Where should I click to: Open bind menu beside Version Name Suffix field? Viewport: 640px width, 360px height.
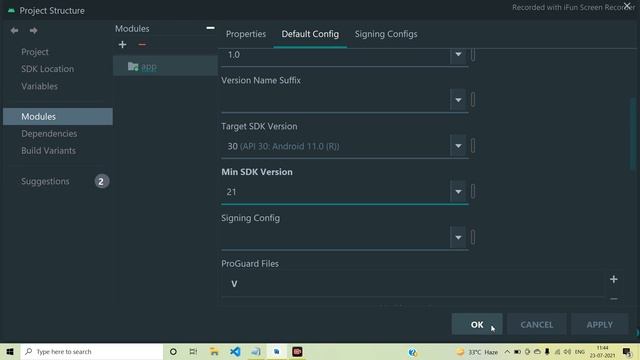[x=473, y=100]
